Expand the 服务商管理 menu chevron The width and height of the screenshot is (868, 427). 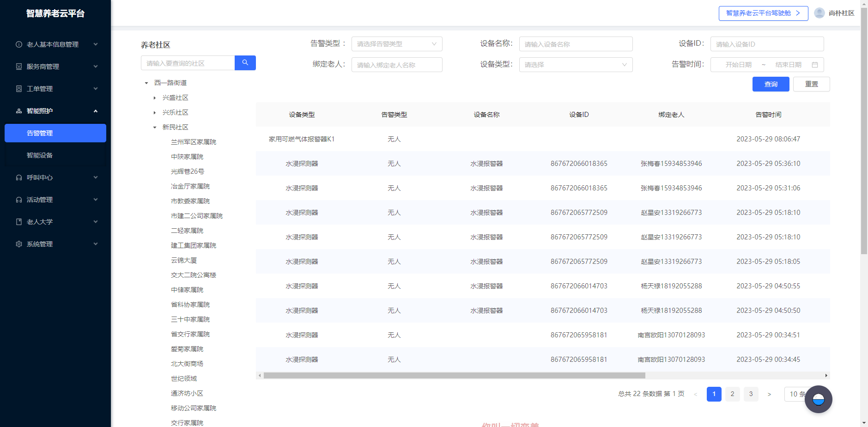coord(96,67)
